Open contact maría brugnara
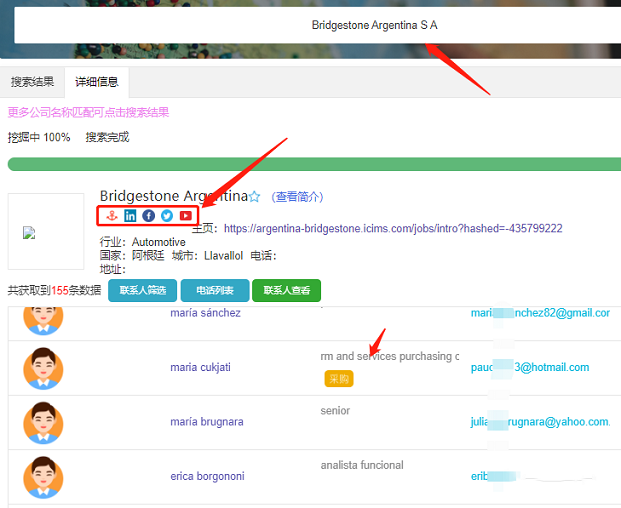 tap(207, 422)
